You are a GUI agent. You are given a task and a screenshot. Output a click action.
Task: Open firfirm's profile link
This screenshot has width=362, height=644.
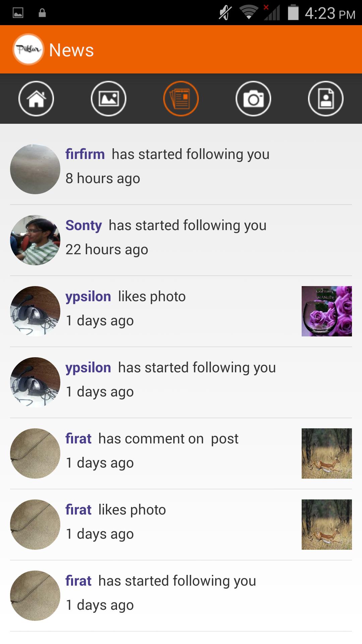(x=85, y=154)
